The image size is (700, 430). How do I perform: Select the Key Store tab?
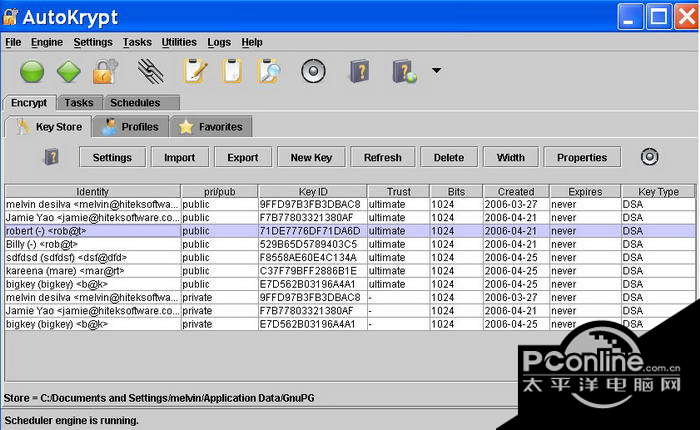49,127
